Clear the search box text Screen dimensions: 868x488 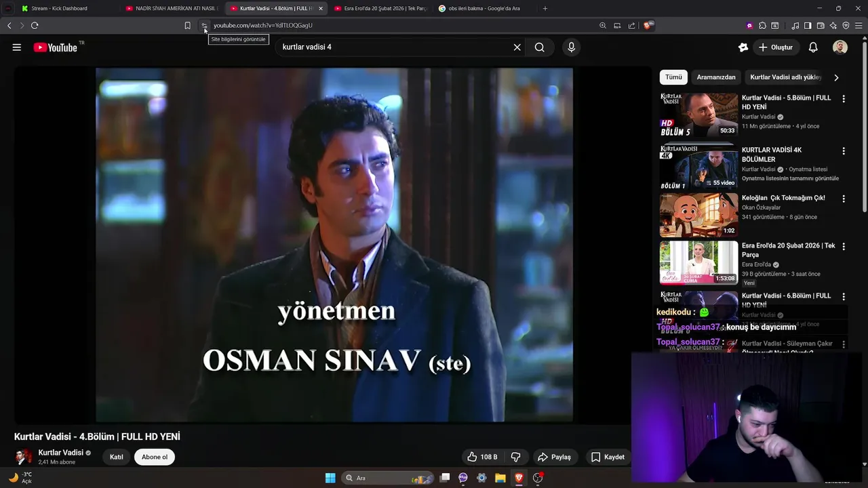[x=517, y=47]
